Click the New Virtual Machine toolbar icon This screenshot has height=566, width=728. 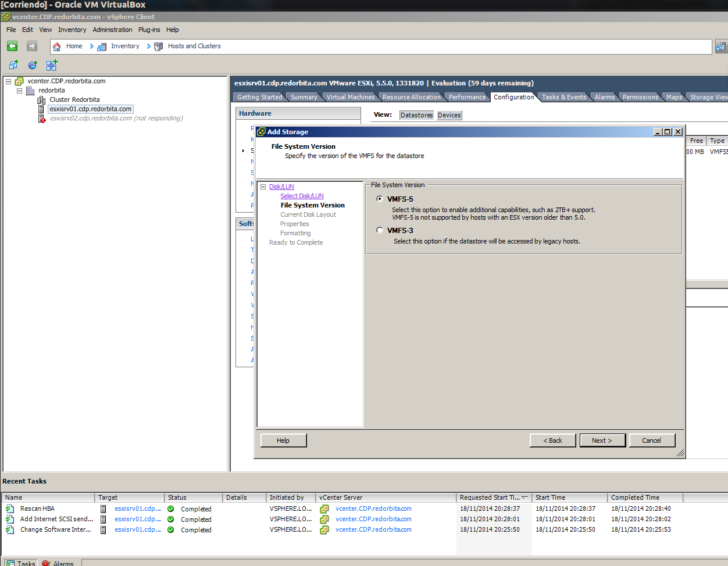click(13, 65)
